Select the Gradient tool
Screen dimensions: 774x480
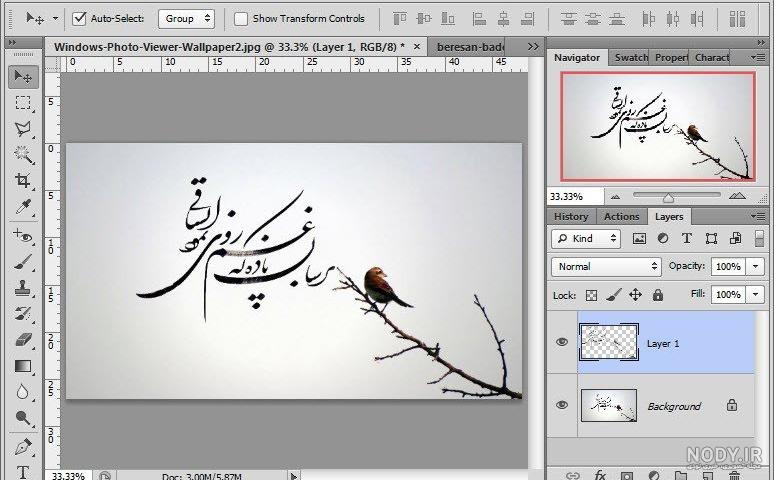(x=23, y=366)
